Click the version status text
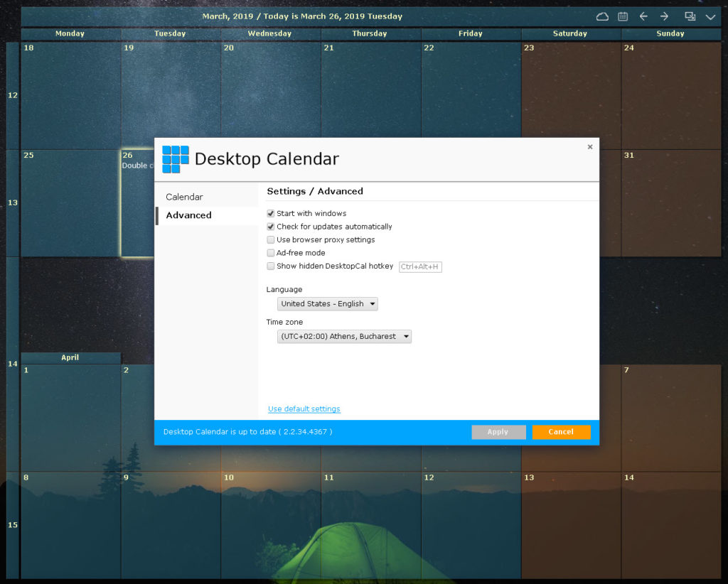The height and width of the screenshot is (584, 728). (x=248, y=432)
